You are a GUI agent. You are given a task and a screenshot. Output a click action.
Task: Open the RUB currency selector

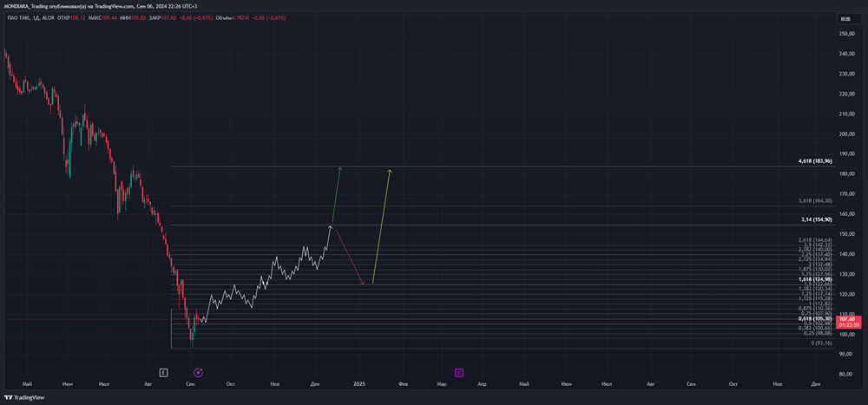tap(845, 19)
